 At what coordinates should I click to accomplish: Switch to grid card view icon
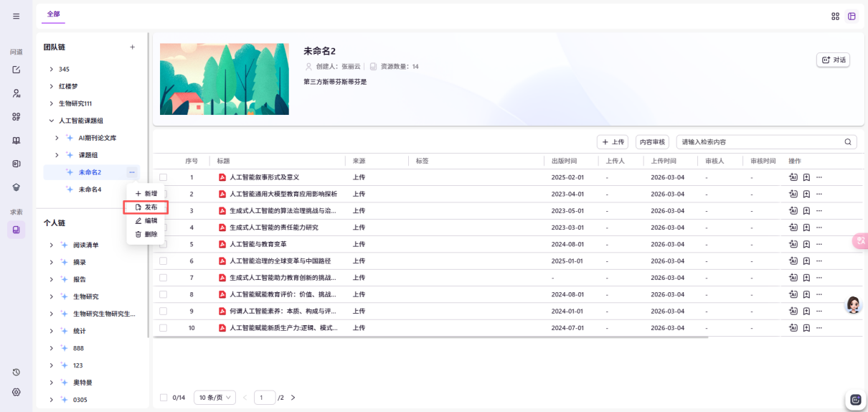point(835,16)
